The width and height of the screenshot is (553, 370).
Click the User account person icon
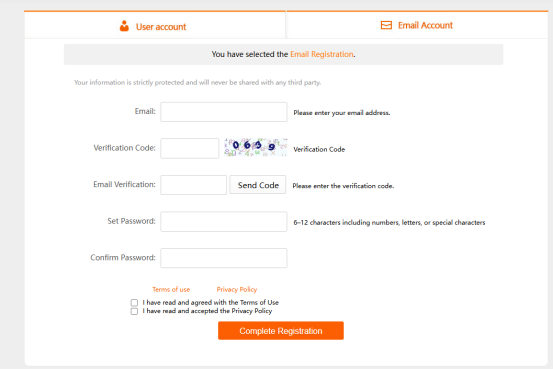coord(124,26)
